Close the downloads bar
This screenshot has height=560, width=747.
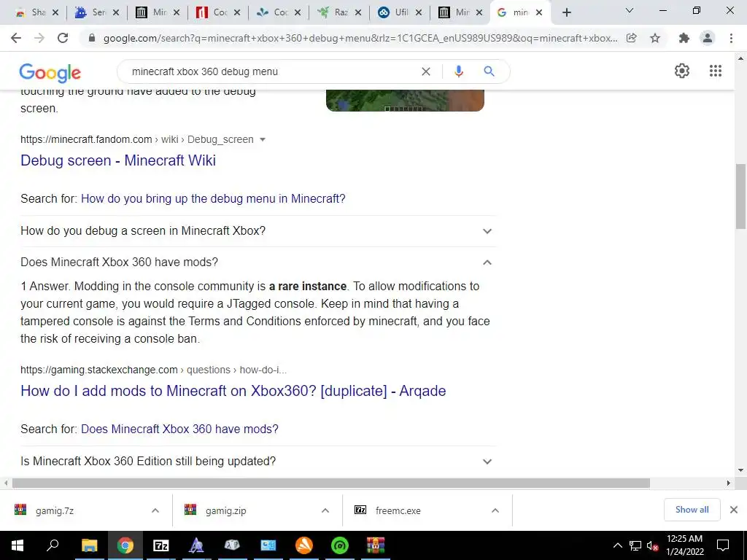[734, 510]
